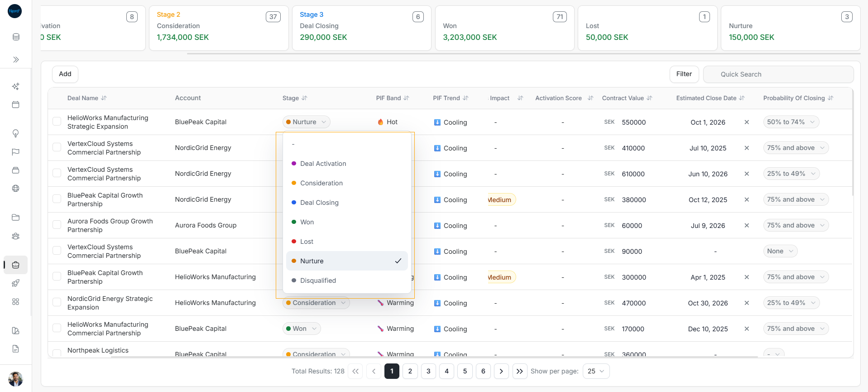The height and width of the screenshot is (392, 868).
Task: Check the NordicGrid Energy Strategic Expansion row
Action: coord(57,302)
